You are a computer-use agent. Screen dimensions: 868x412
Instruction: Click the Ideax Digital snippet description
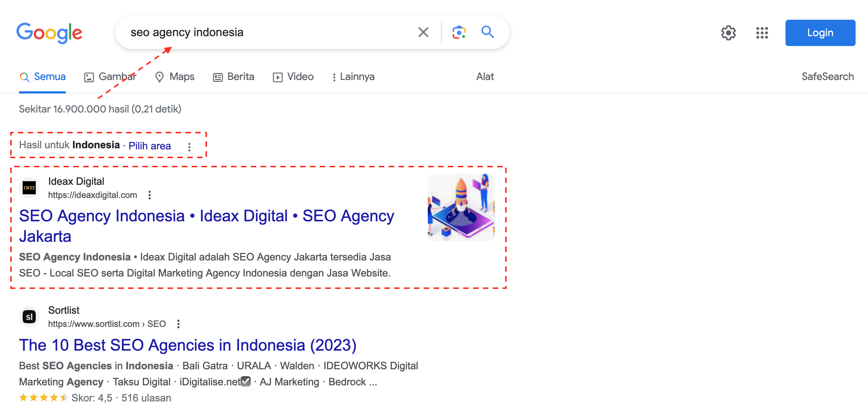pos(205,265)
